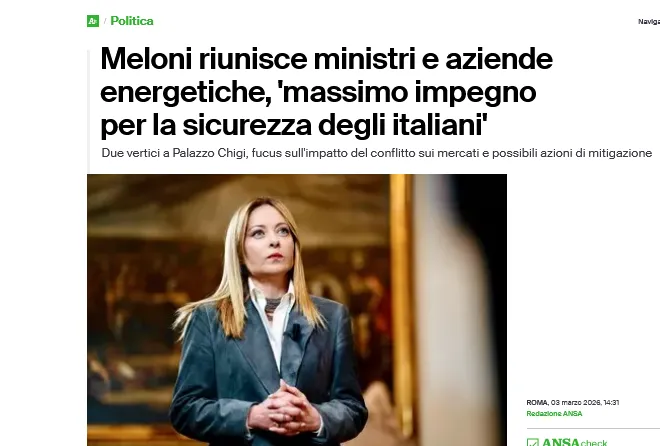Click 'per la sicurezza degli italiani' headline line
This screenshot has width=660, height=446.
pos(293,125)
